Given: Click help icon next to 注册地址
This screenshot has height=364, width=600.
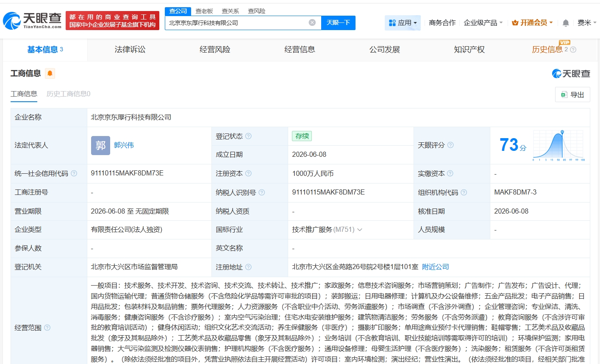Looking at the screenshot, I should [249, 267].
